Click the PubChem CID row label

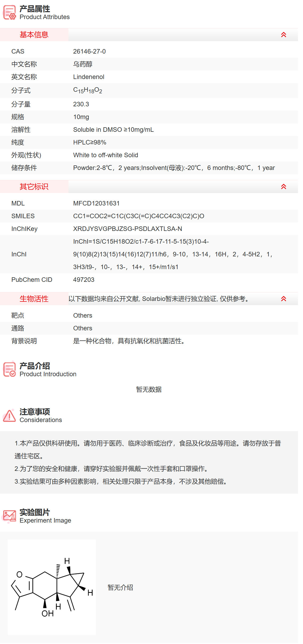[x=32, y=280]
